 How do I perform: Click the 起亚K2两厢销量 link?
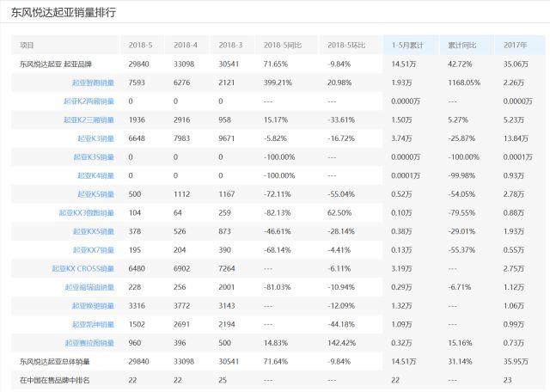pyautogui.click(x=89, y=101)
